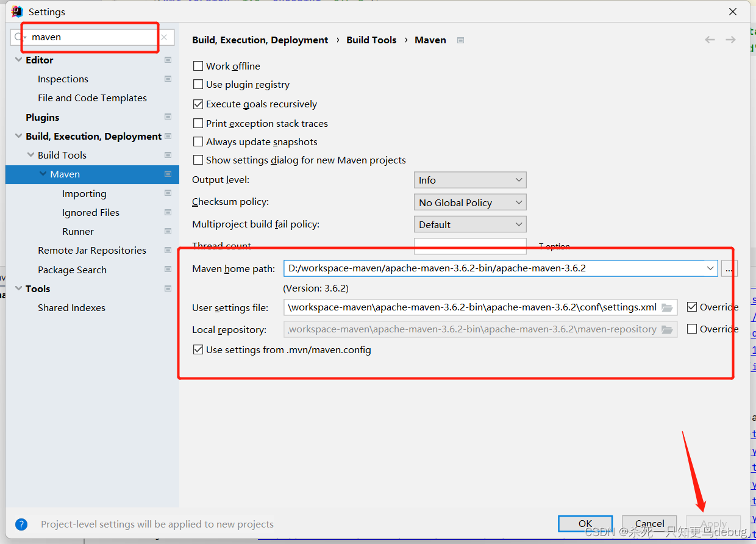This screenshot has width=756, height=544.
Task: Click the Local repository folder browse icon
Action: click(x=667, y=329)
